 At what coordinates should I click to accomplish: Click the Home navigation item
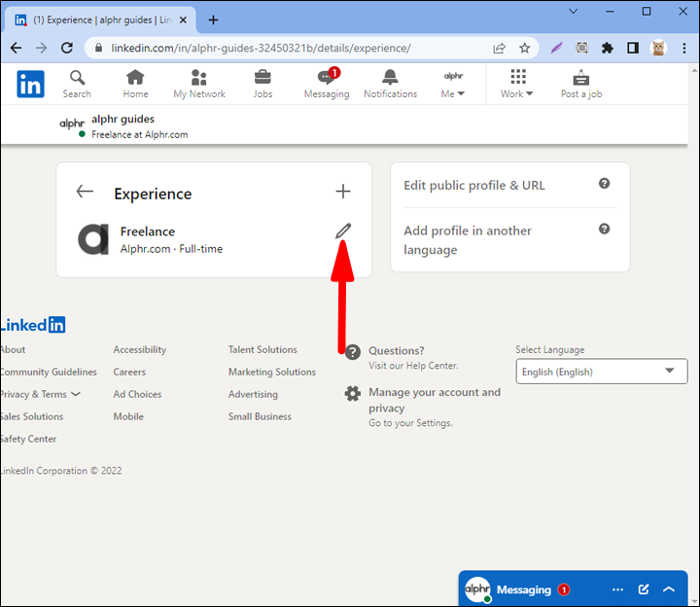[135, 84]
